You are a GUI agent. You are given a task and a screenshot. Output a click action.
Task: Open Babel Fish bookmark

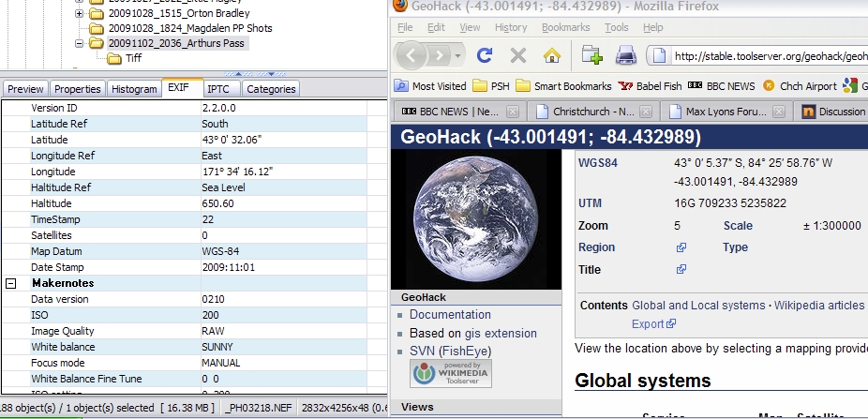click(650, 86)
